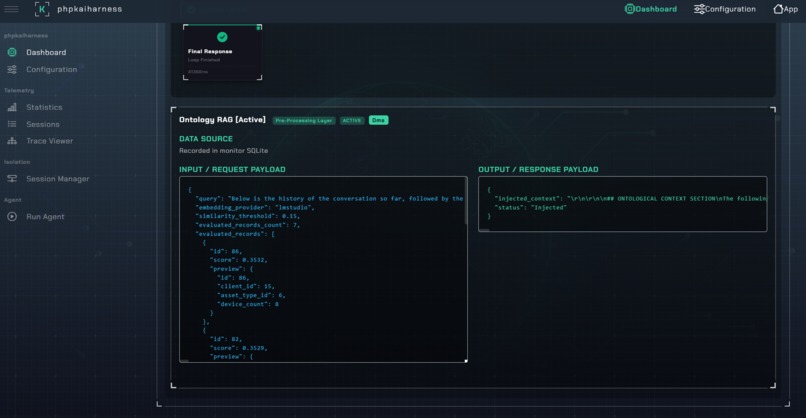
Task: Select the Final Response step card
Action: tap(223, 52)
